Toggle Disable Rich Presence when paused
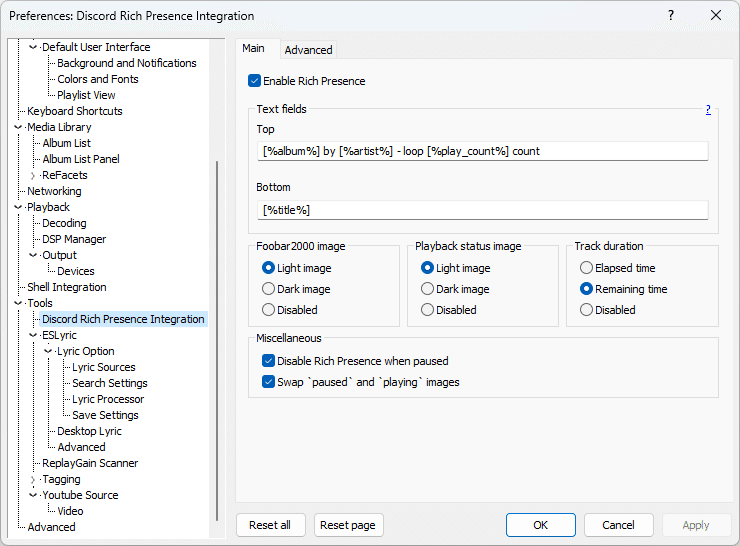This screenshot has width=740, height=546. pos(268,361)
